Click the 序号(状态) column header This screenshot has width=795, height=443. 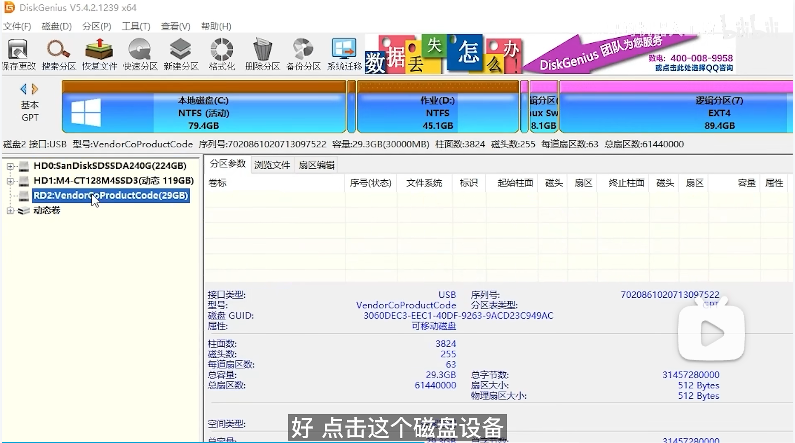(371, 183)
